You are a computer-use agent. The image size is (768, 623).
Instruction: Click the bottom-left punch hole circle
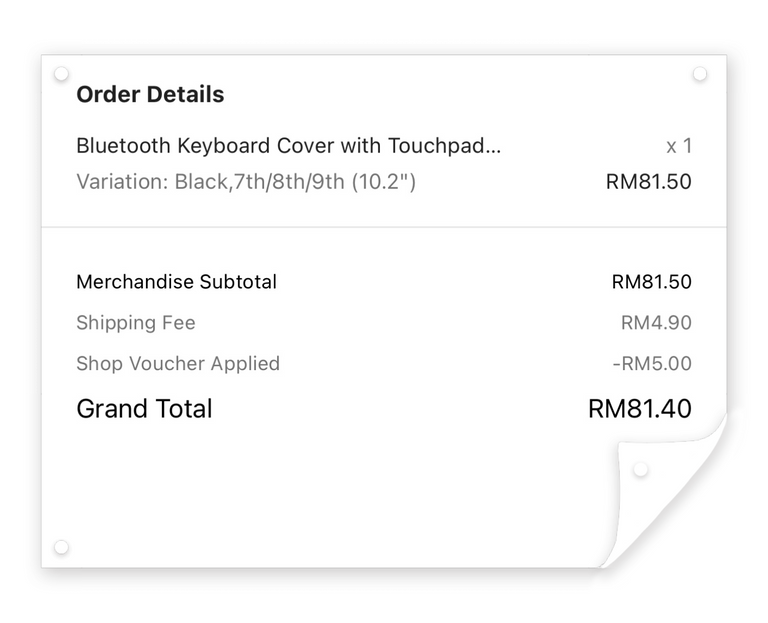[61, 547]
